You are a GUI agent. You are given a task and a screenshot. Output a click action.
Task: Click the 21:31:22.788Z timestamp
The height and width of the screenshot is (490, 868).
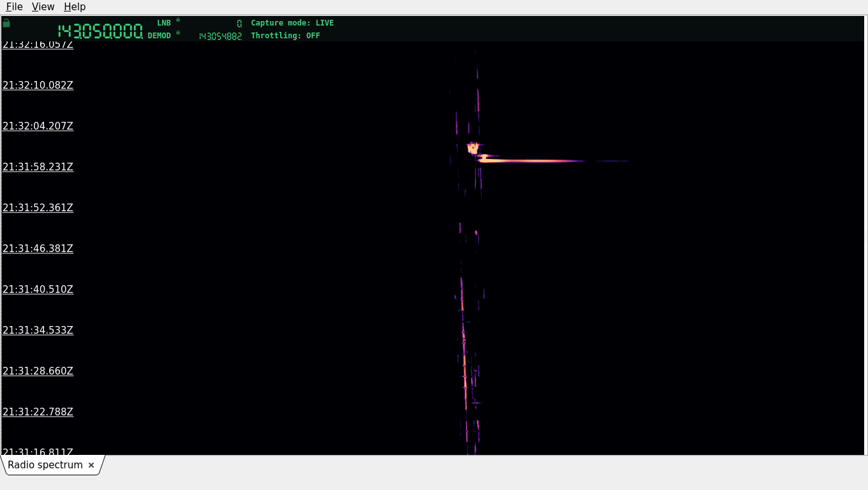(x=38, y=412)
